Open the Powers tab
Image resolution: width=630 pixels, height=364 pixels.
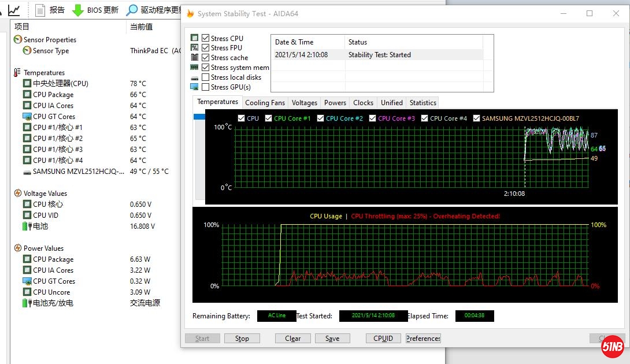click(335, 102)
